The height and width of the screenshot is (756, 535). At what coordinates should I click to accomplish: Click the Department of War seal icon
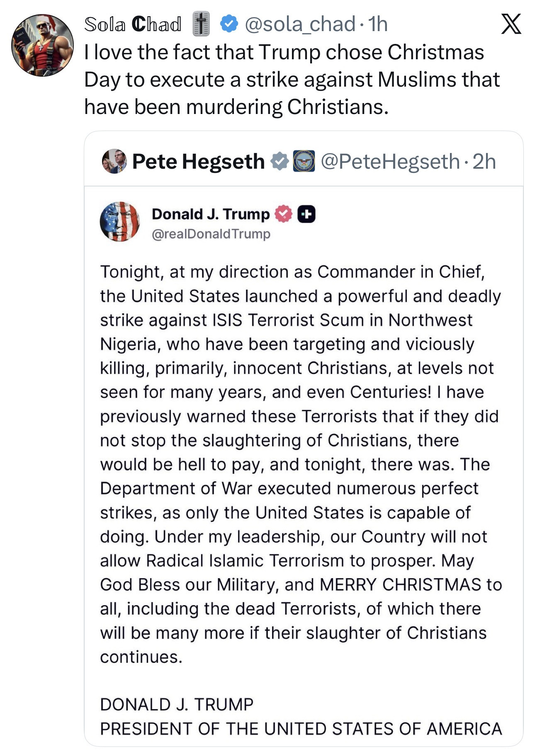[x=304, y=161]
